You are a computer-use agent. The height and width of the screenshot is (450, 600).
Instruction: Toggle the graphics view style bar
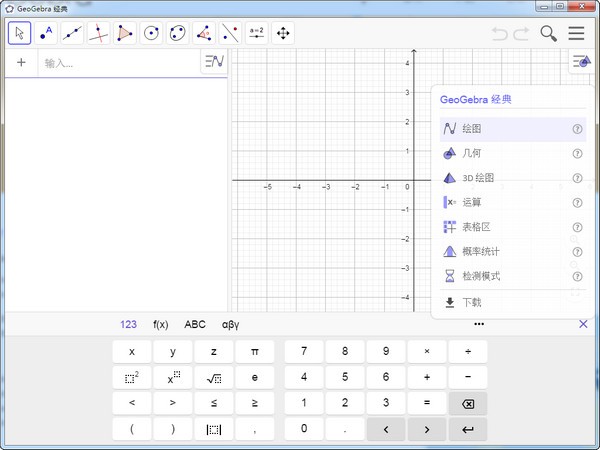tap(581, 62)
